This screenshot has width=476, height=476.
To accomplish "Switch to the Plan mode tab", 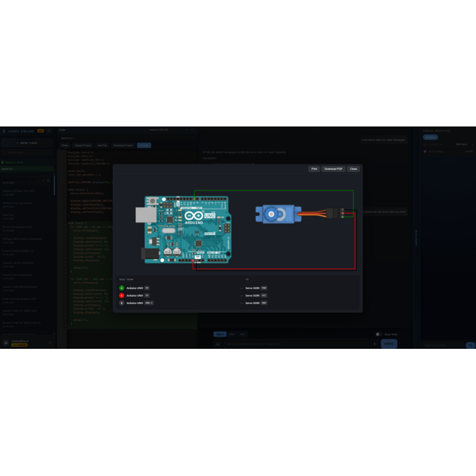I will (231, 335).
